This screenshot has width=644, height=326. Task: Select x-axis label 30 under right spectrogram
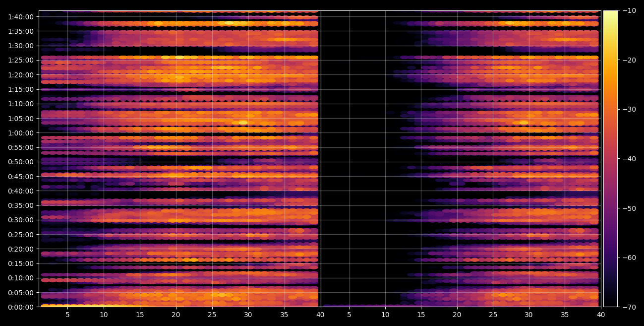pos(529,315)
